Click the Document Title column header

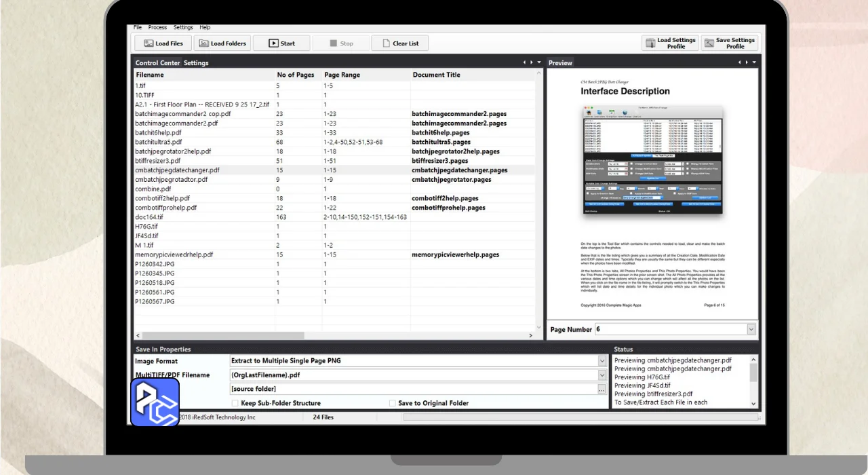tap(472, 75)
